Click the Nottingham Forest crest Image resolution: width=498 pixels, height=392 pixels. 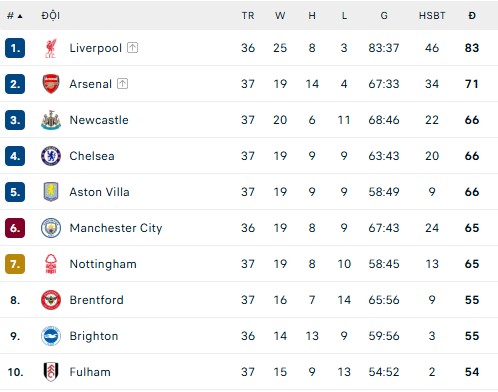[51, 264]
